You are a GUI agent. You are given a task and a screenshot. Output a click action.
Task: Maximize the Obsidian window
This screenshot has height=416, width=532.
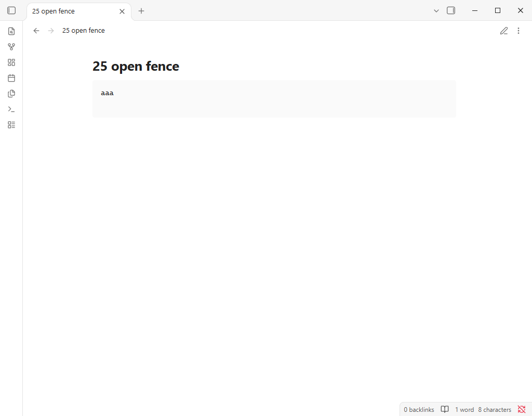tap(498, 10)
